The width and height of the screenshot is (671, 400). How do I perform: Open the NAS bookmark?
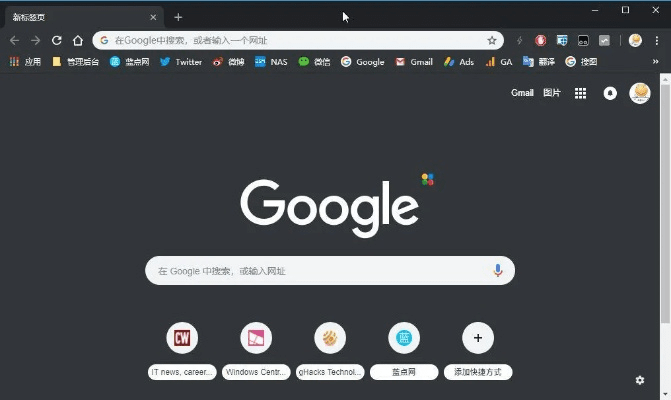click(271, 62)
